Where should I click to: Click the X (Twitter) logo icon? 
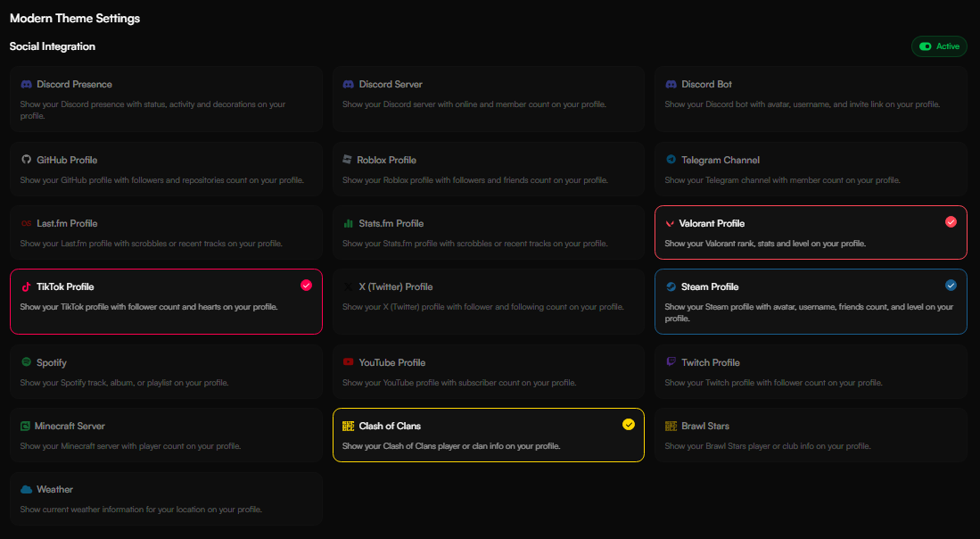[348, 286]
